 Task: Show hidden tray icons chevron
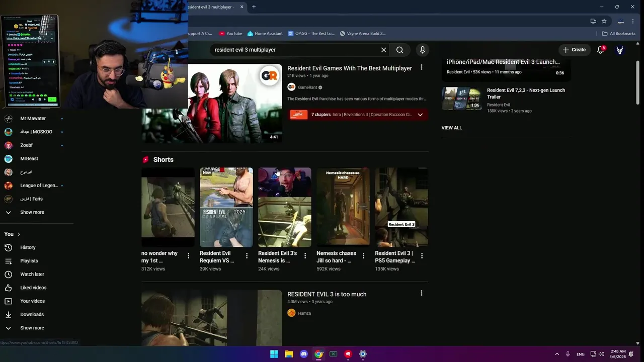557,354
